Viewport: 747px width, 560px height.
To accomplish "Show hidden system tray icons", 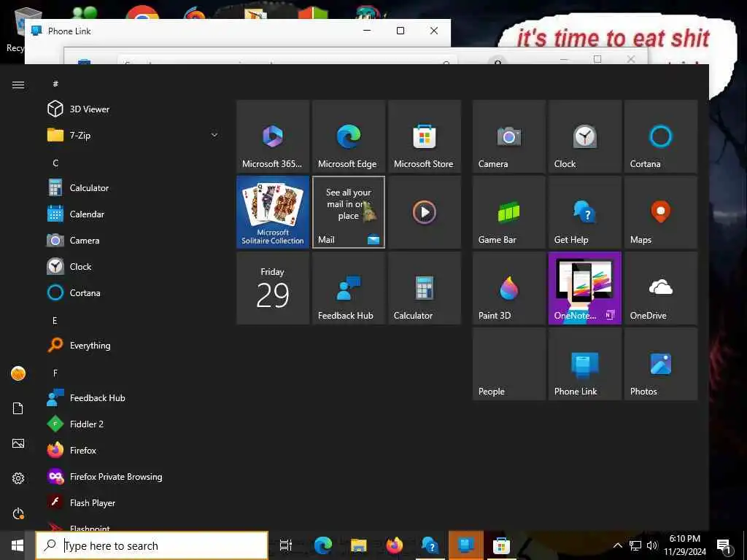I will 617,545.
